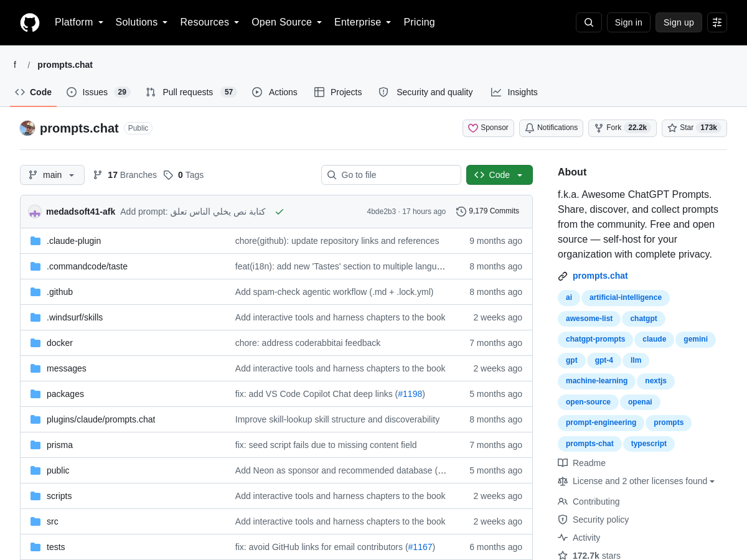Select the prompt-engineering topic tag
This screenshot has width=747, height=560.
click(x=601, y=422)
